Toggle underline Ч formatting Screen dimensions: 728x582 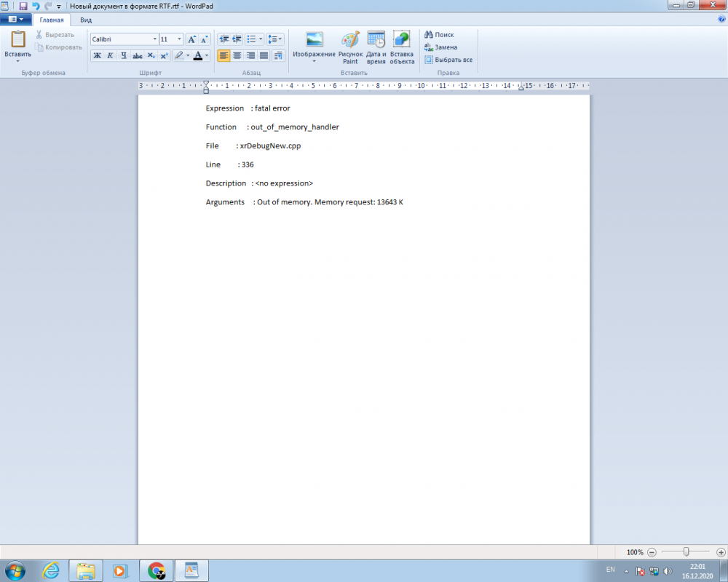tap(124, 56)
